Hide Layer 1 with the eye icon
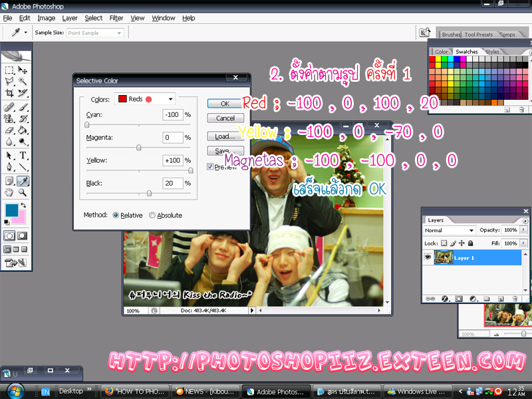The width and height of the screenshot is (532, 399). [428, 257]
